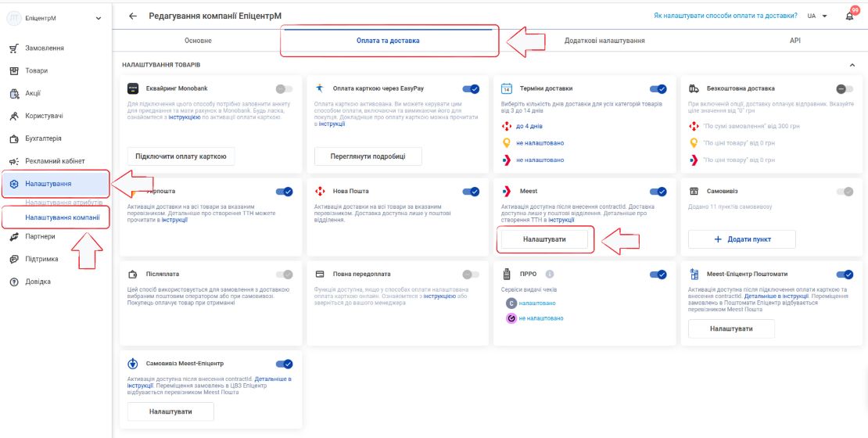Open інструкції link in EasyPay card
This screenshot has height=438, width=868.
pyautogui.click(x=332, y=124)
